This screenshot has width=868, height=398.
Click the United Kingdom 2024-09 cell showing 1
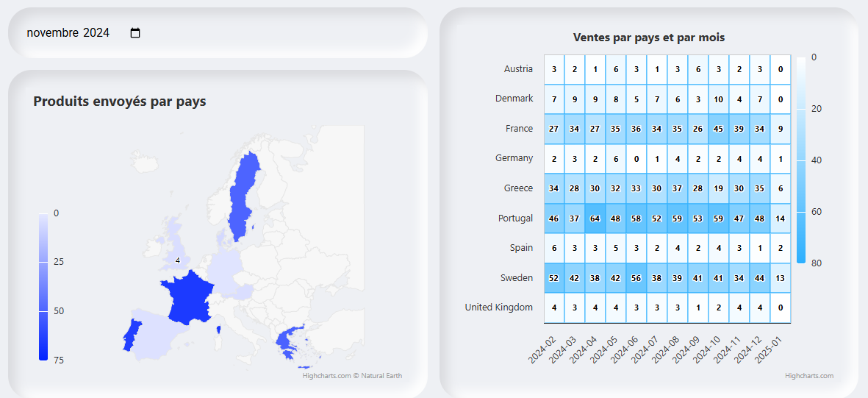coord(698,308)
